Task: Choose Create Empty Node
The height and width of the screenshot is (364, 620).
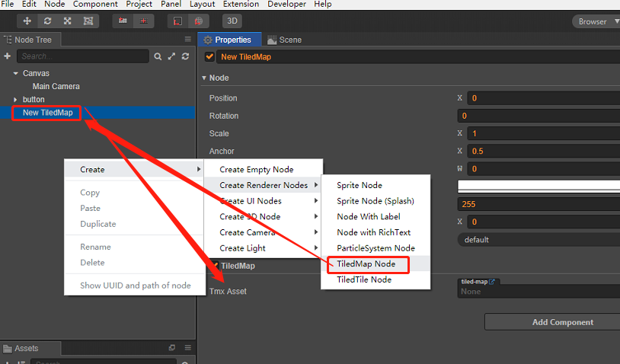Action: tap(256, 170)
